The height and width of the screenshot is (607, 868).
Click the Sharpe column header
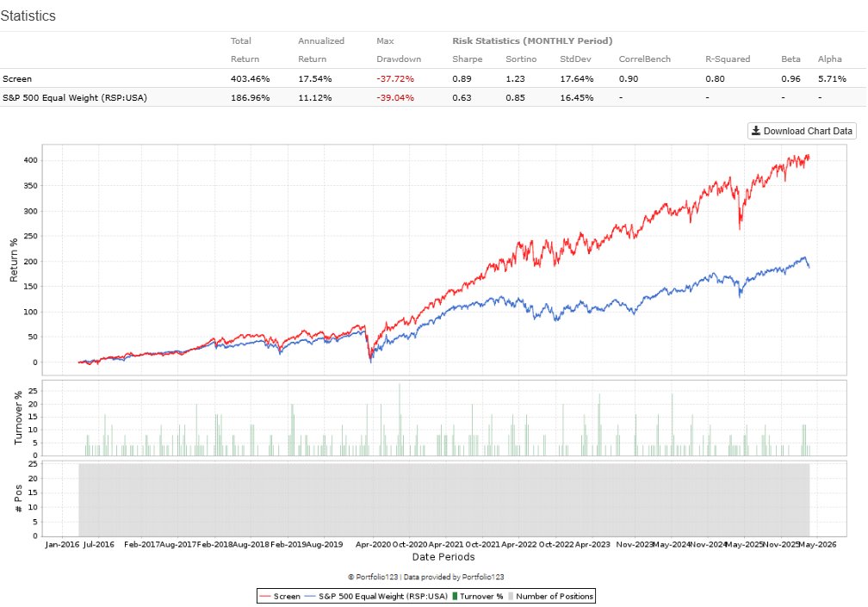click(468, 59)
